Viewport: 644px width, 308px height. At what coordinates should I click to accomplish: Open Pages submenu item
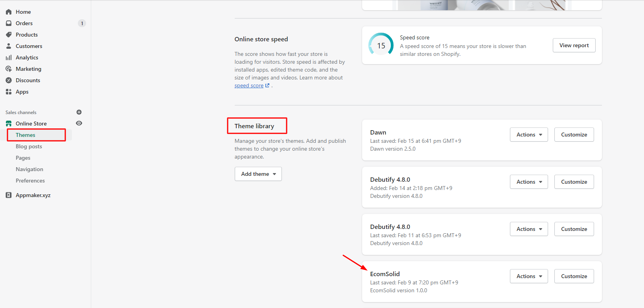point(23,158)
